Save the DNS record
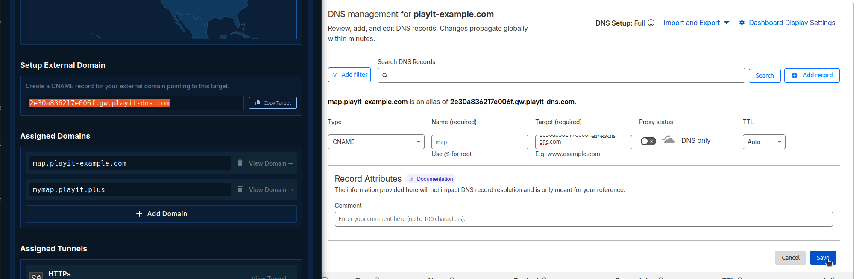This screenshot has height=279, width=868. click(x=822, y=258)
